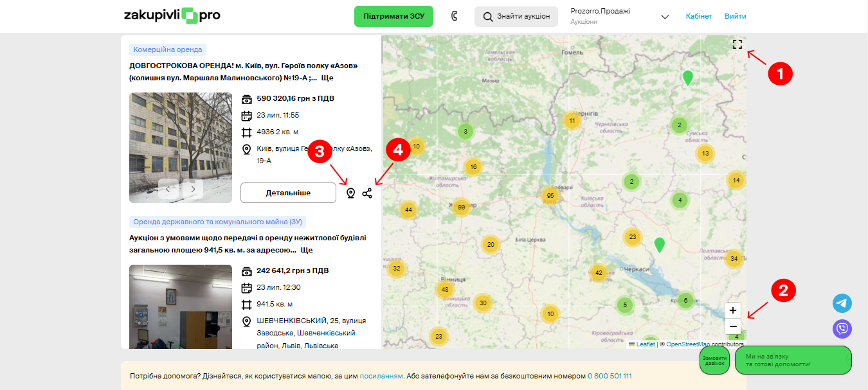Open Telegram chat icon
The width and height of the screenshot is (868, 390).
pos(842,303)
